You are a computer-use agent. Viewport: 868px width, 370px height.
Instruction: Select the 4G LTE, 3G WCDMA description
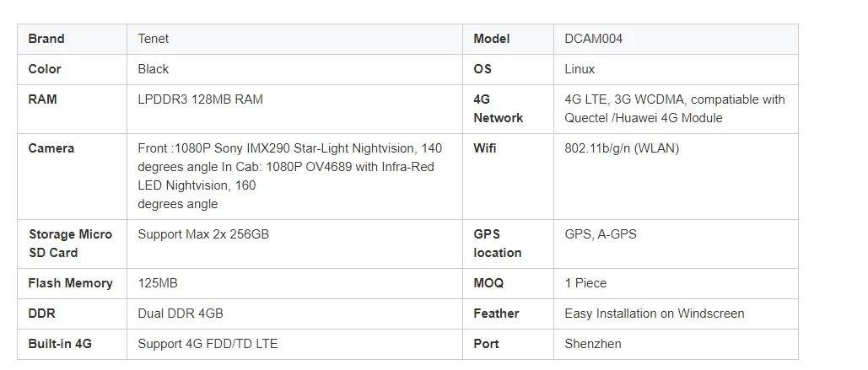(x=674, y=109)
